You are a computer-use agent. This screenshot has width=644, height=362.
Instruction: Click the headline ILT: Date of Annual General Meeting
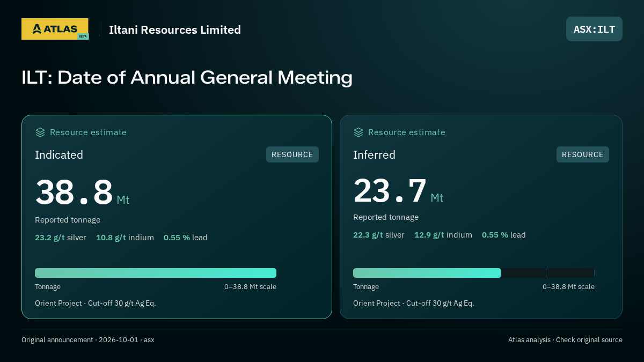pyautogui.click(x=187, y=77)
